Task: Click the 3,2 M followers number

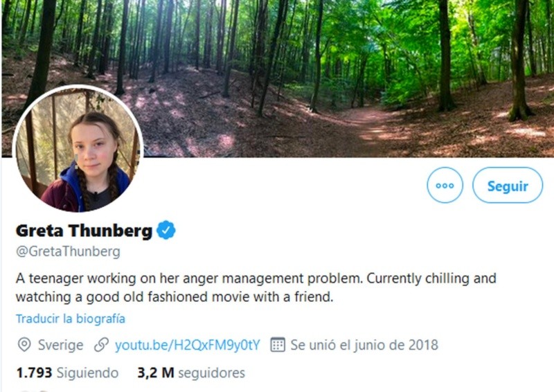Action: 156,373
